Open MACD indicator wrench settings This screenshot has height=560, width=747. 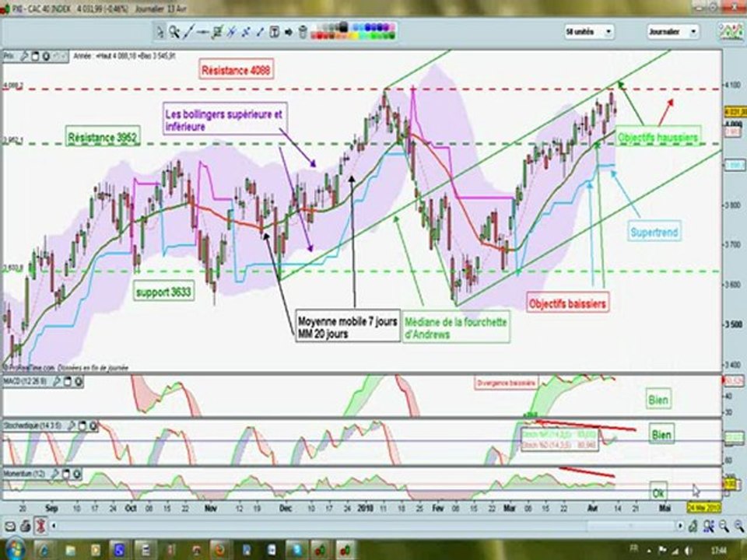click(56, 381)
